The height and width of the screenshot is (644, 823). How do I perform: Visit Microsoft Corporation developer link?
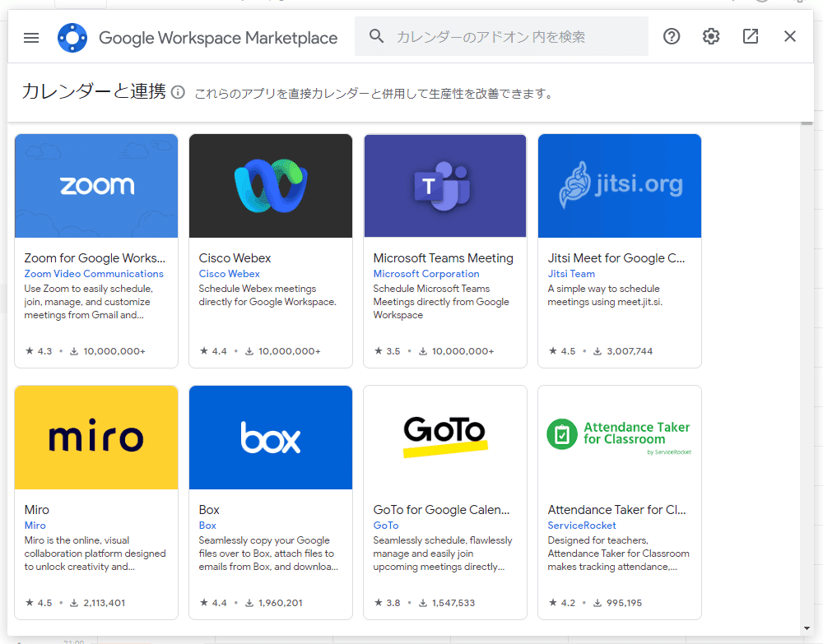tap(426, 274)
